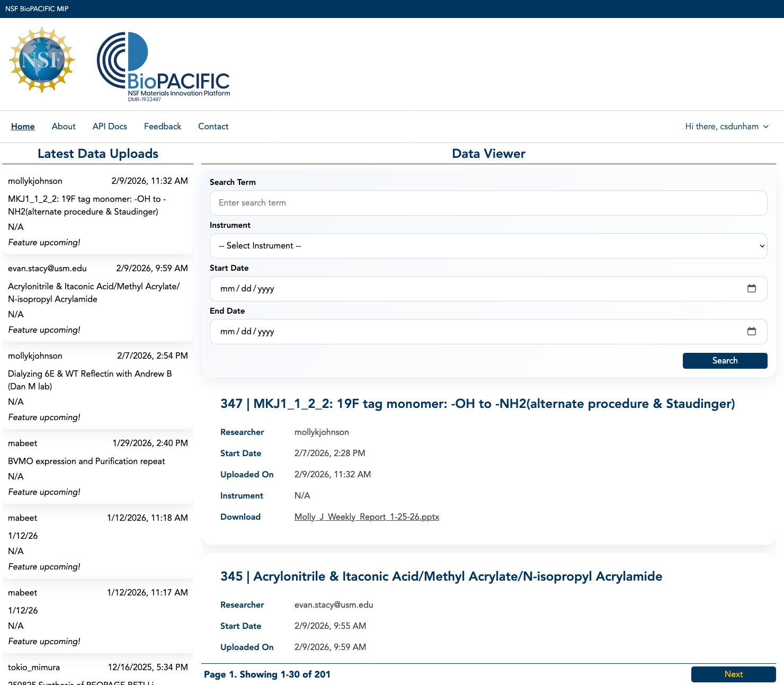Open the About page
This screenshot has height=685, width=784.
tap(64, 127)
